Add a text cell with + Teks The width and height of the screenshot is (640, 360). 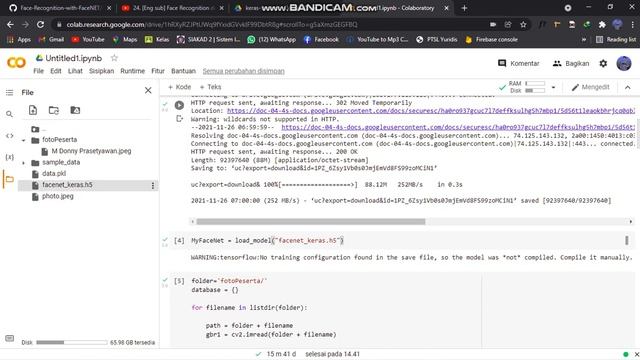(x=210, y=87)
